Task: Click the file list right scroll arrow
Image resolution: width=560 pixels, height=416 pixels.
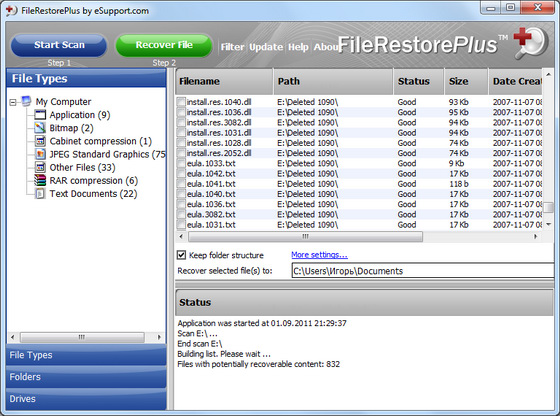Action: click(x=535, y=236)
